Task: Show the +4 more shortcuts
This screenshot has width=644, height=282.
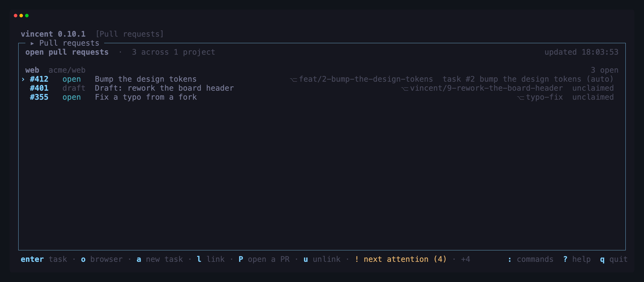Action: (466, 259)
